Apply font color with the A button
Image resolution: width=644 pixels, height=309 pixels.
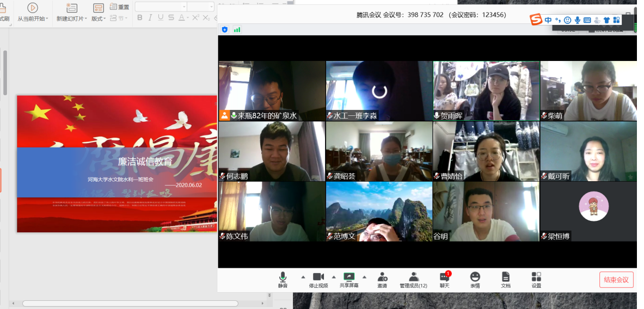click(x=181, y=17)
